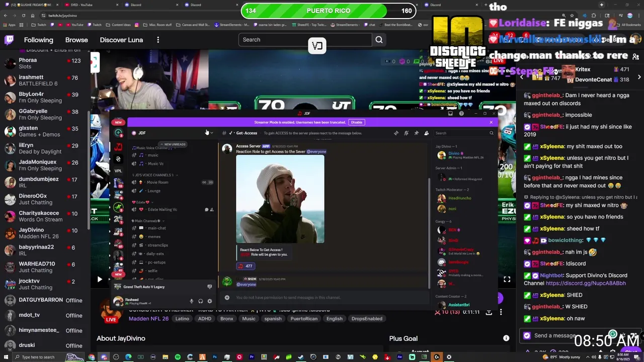Toggle the 477 reaction on access message

click(246, 266)
